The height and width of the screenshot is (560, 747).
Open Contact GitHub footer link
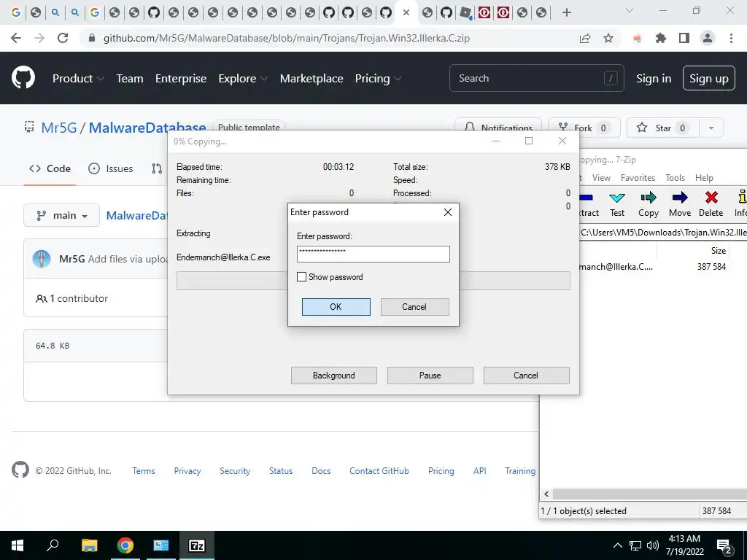379,471
